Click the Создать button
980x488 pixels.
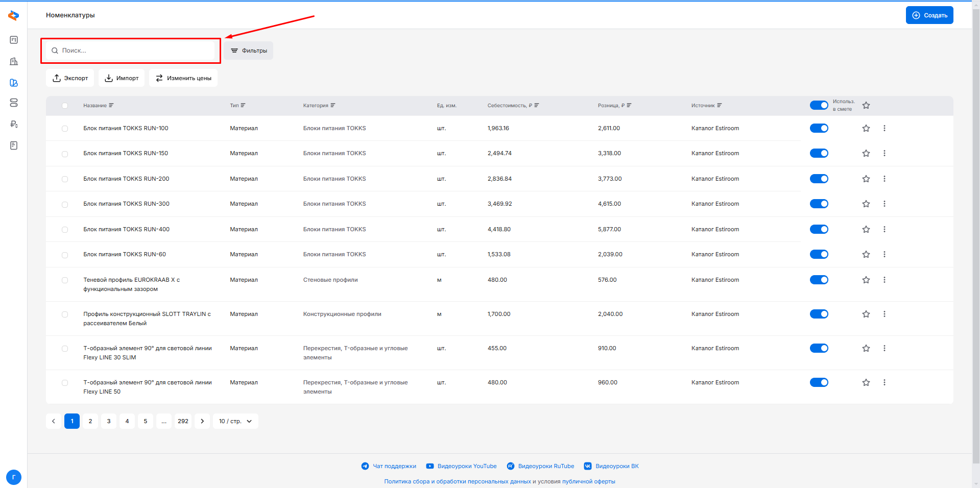pyautogui.click(x=929, y=15)
